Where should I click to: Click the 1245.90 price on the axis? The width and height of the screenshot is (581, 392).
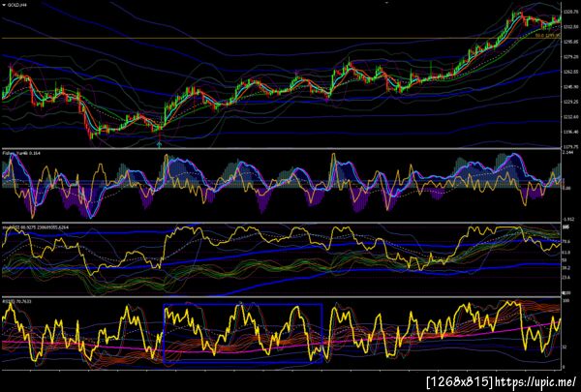570,87
